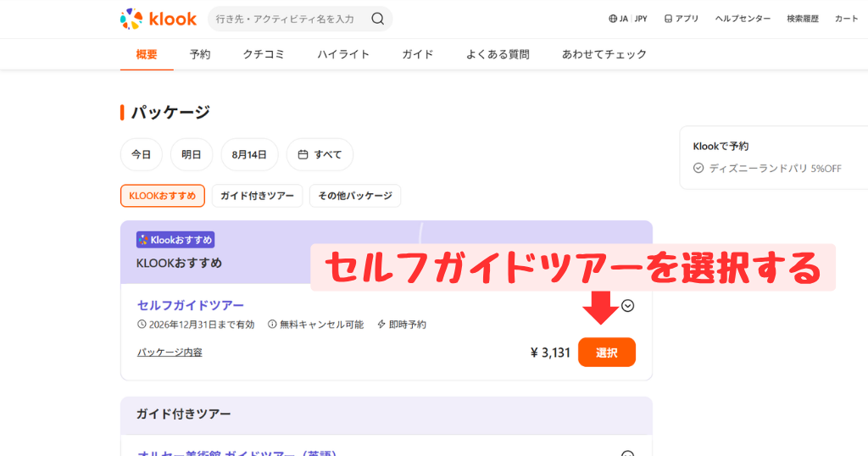
Task: Open the JA JPY language and currency selector
Action: [628, 19]
